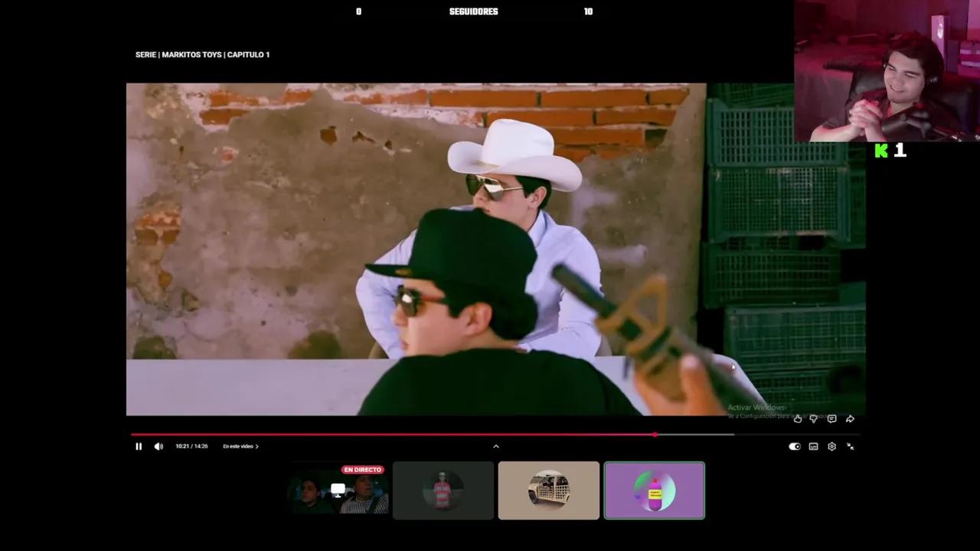Click the red playhead scrubber dot
The image size is (980, 551).
655,435
